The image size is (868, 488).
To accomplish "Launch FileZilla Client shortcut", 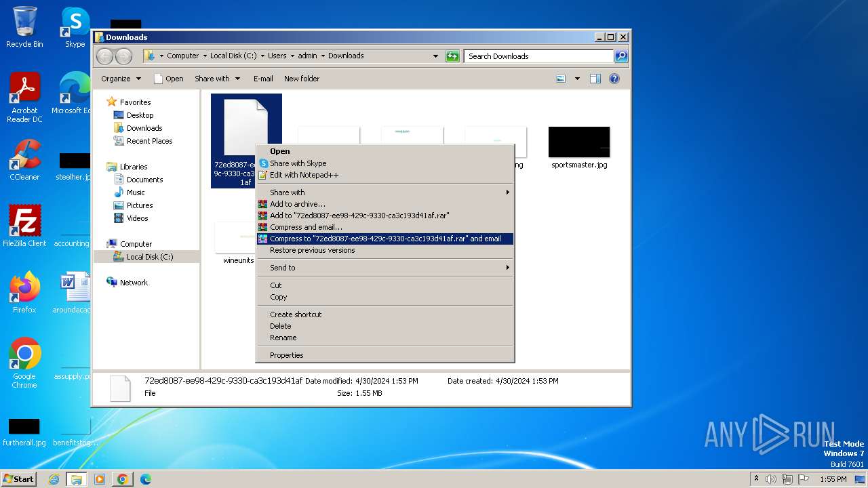I will (24, 226).
